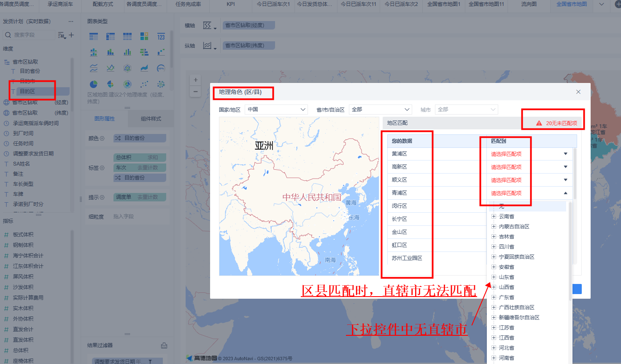Select the bubble cluster chart icon
The width and height of the screenshot is (621, 364).
tap(161, 84)
